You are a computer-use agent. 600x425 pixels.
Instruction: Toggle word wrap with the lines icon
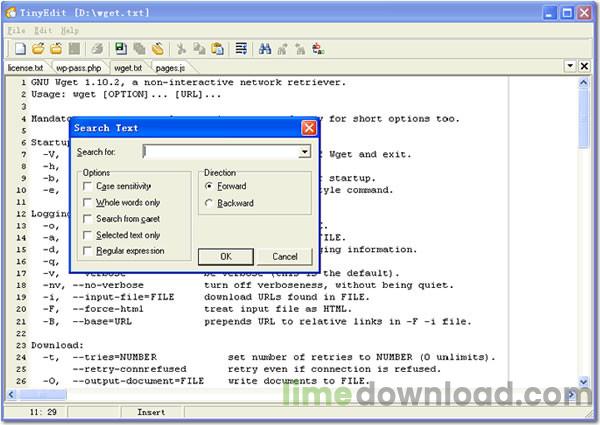pos(241,49)
